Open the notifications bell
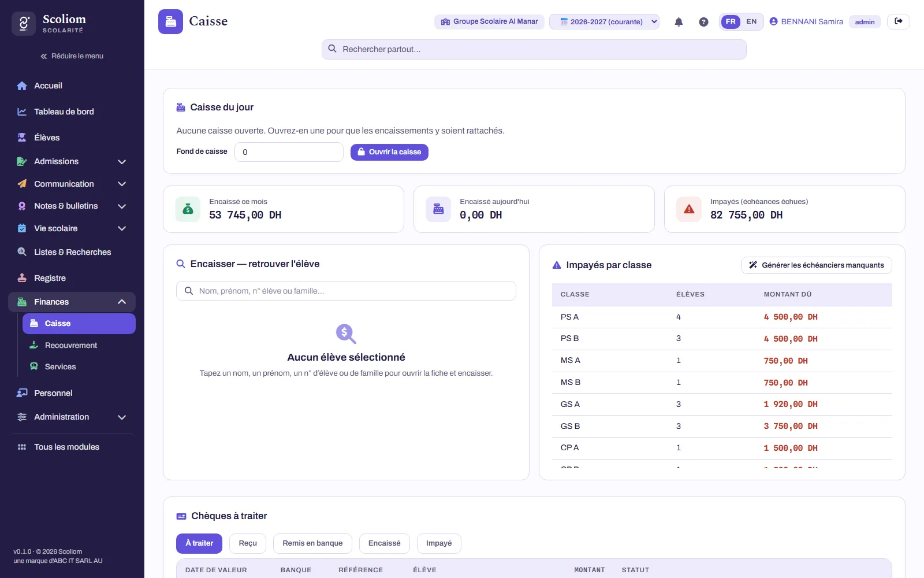This screenshot has height=578, width=924. [x=679, y=22]
